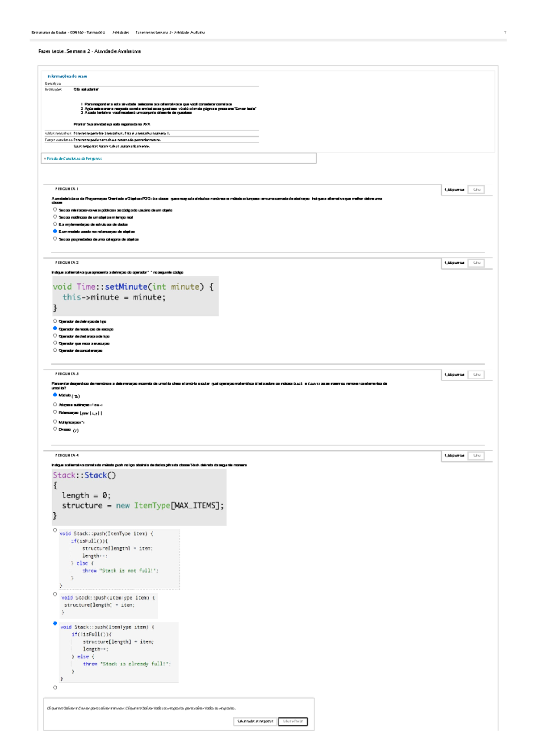This screenshot has height=756, width=536.
Task: Select 'É a implementação de estruturas de dados' option
Action: (x=55, y=224)
